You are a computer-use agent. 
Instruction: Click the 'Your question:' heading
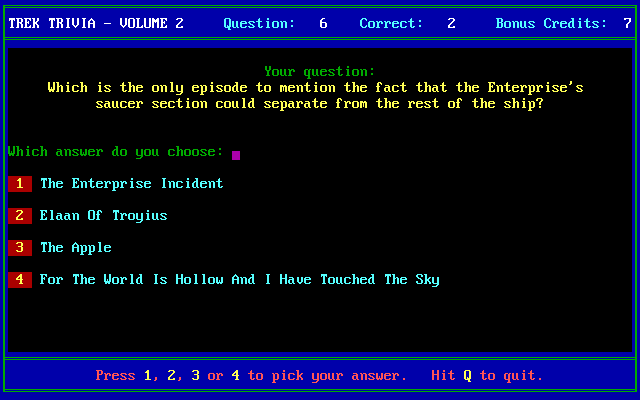320,71
